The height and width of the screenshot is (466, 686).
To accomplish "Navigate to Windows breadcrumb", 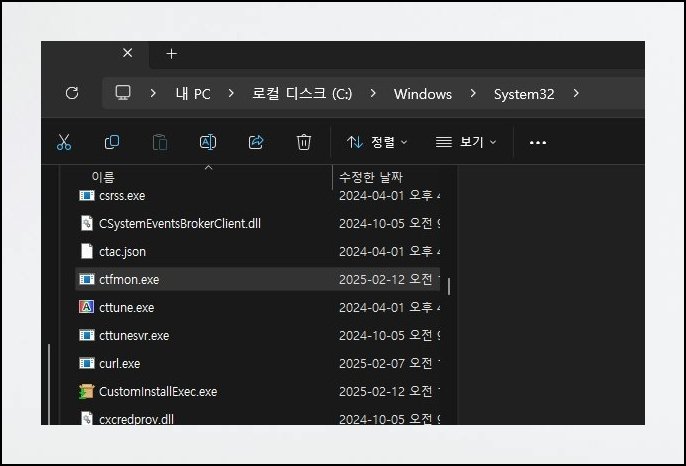I will pyautogui.click(x=423, y=94).
